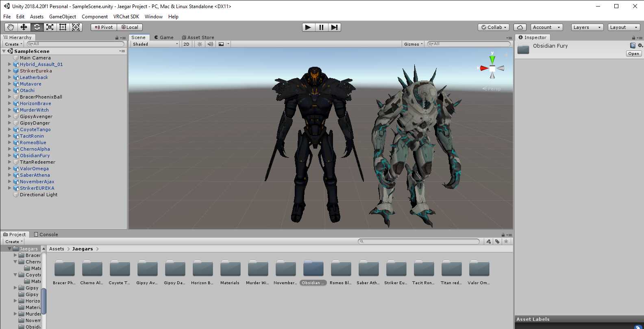This screenshot has height=329, width=644.
Task: Select the Rect Transform tool
Action: click(x=63, y=27)
